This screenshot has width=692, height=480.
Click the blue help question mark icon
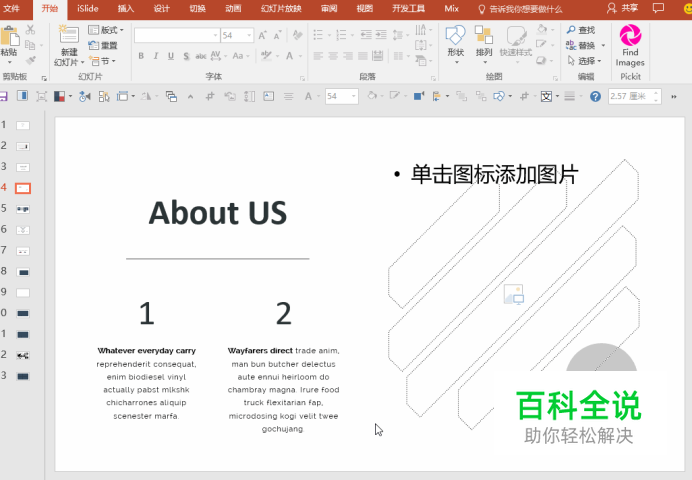[x=596, y=97]
